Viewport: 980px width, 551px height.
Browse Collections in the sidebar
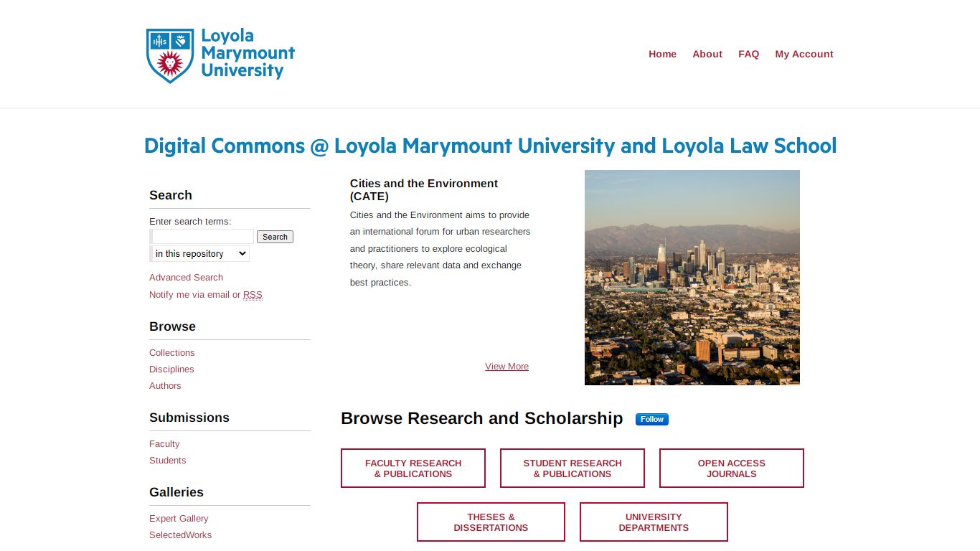point(171,353)
